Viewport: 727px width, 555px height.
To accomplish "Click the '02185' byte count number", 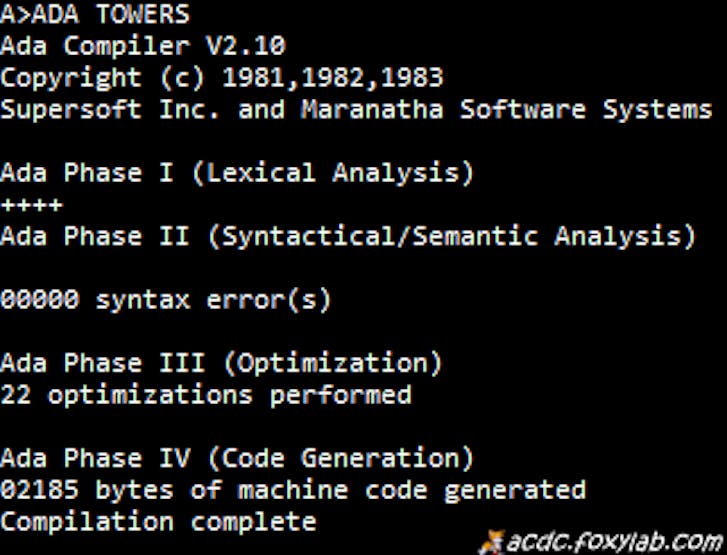I will 40,490.
